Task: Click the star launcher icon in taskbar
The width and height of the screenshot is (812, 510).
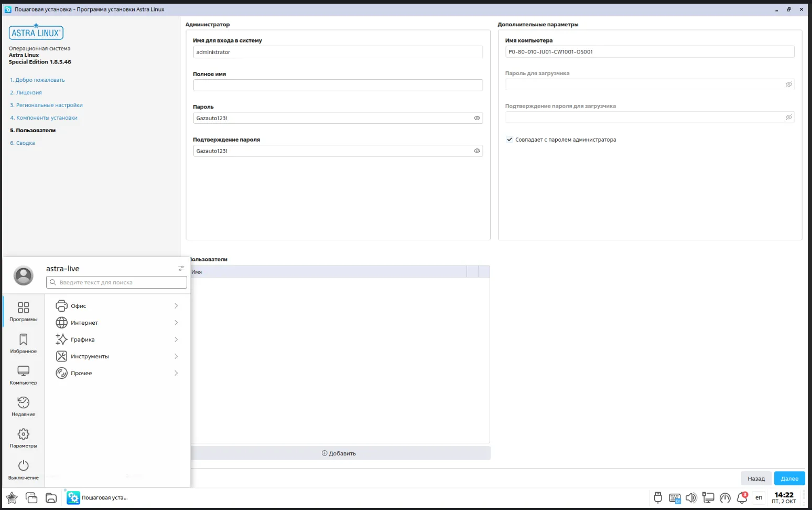Action: [x=12, y=497]
